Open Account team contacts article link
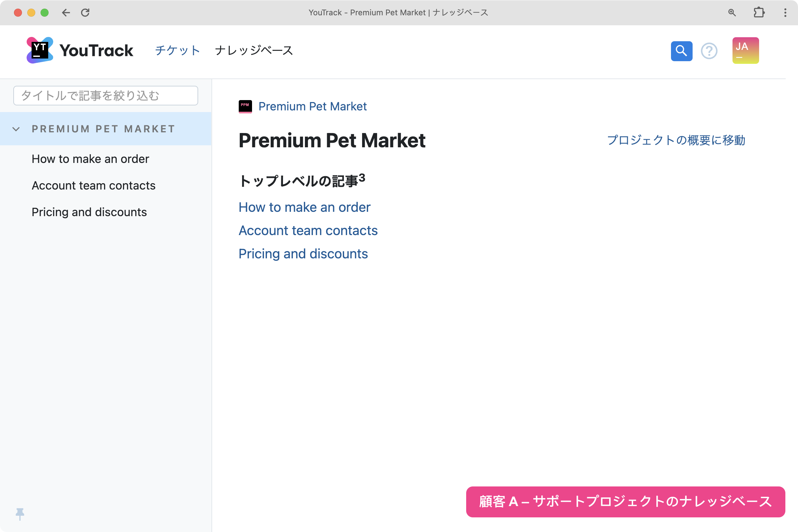 [x=308, y=231]
